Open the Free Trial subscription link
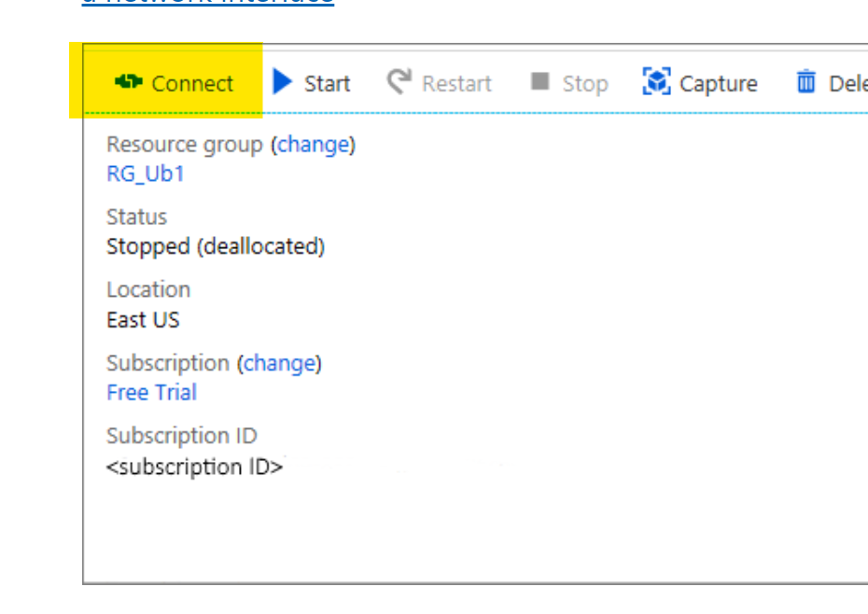This screenshot has height=614, width=868. pos(151,393)
